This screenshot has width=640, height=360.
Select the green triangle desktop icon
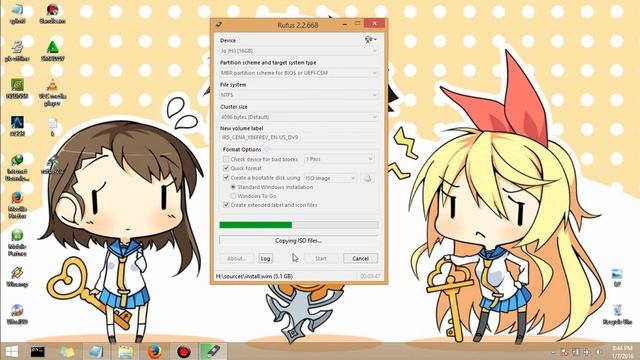tap(52, 51)
